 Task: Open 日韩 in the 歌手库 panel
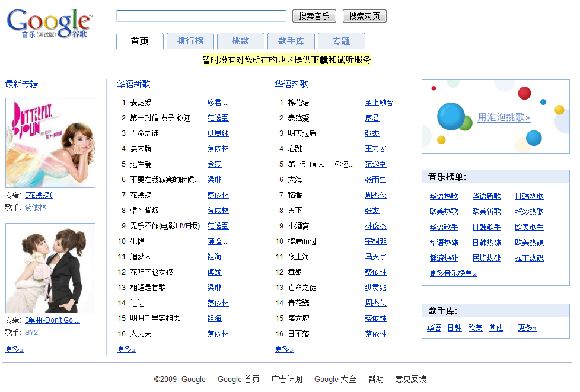click(455, 327)
